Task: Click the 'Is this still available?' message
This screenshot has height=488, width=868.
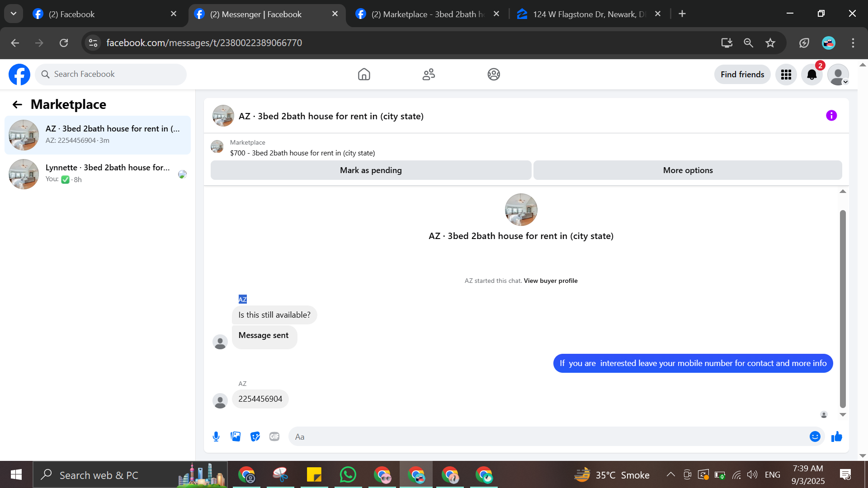Action: click(274, 315)
